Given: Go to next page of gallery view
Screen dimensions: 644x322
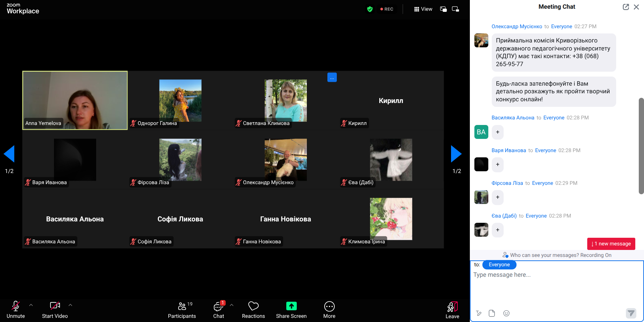Looking at the screenshot, I should pos(456,154).
